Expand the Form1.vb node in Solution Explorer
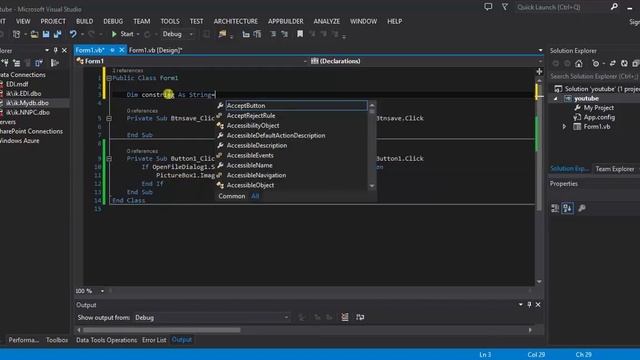The width and height of the screenshot is (640, 360). 564,127
